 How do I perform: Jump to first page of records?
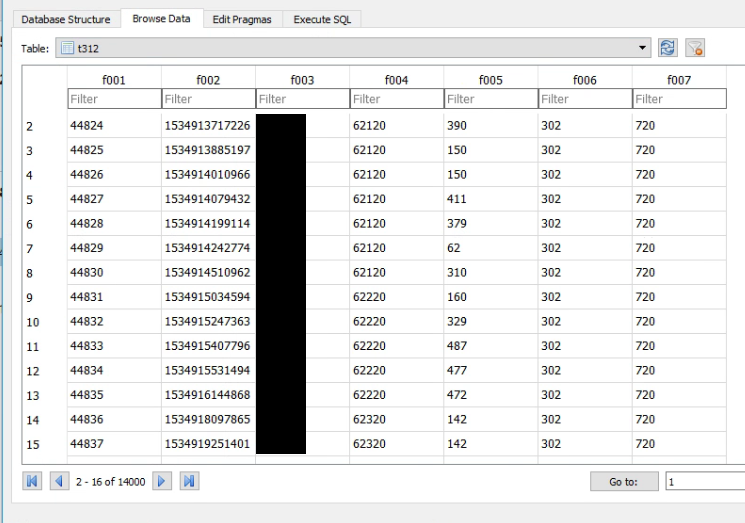(x=33, y=482)
